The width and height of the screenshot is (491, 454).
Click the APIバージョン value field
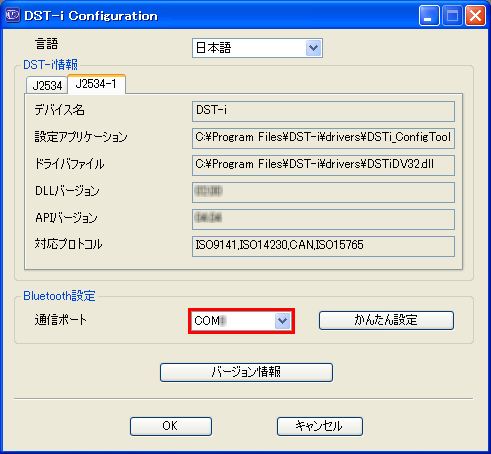[x=323, y=219]
